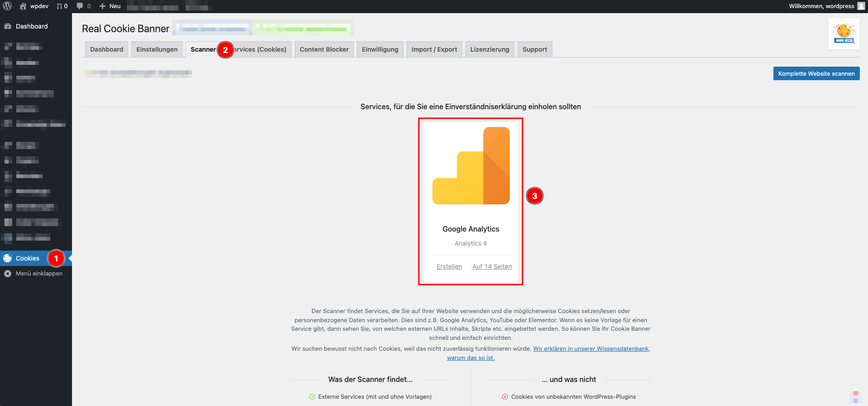The height and width of the screenshot is (406, 868).
Task: Open the Auf 14 Seiten link
Action: point(492,266)
